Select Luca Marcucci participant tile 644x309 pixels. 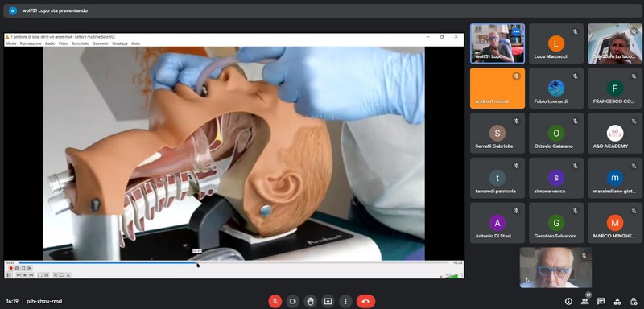pyautogui.click(x=556, y=43)
